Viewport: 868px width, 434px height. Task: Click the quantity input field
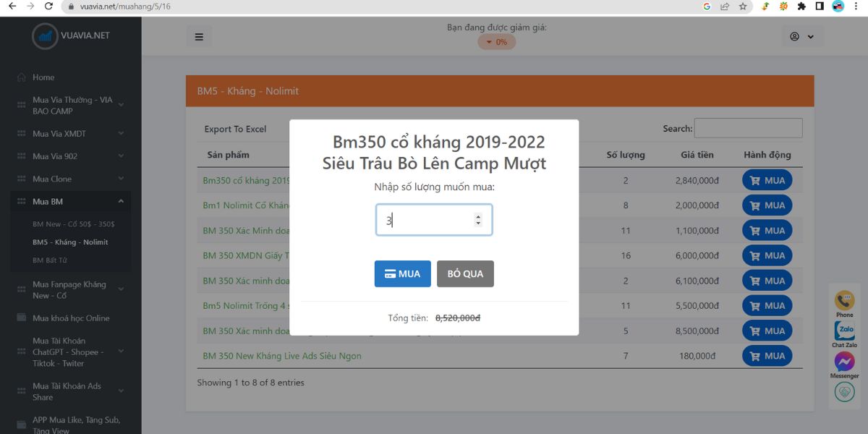(434, 220)
